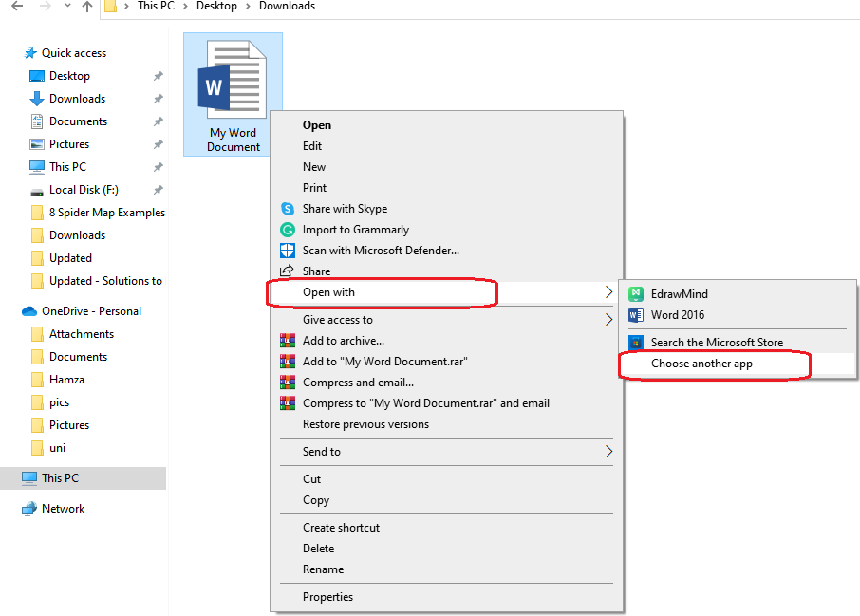Expand the Send to submenu arrow
Viewport: 860px width, 616px height.
coord(608,452)
